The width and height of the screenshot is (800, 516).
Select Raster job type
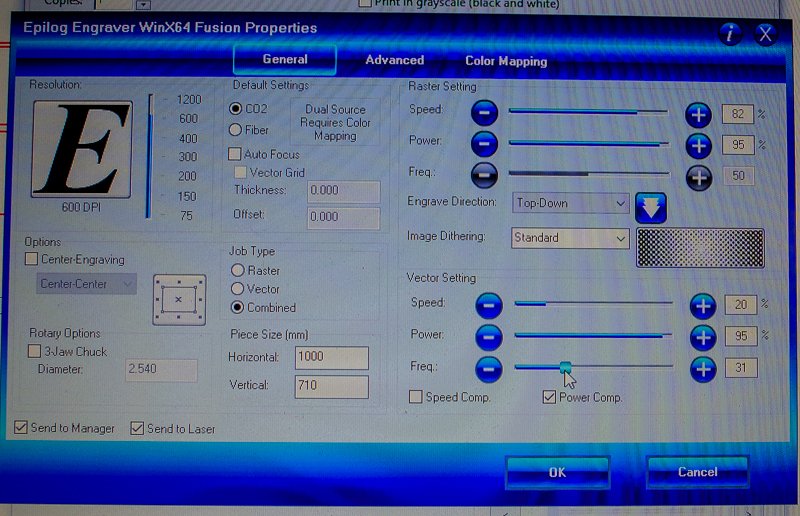(237, 270)
